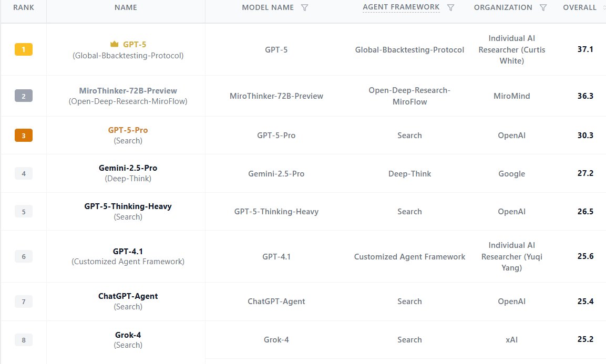
Task: Open the orange GPT-5-Pro name entry
Action: (x=128, y=130)
